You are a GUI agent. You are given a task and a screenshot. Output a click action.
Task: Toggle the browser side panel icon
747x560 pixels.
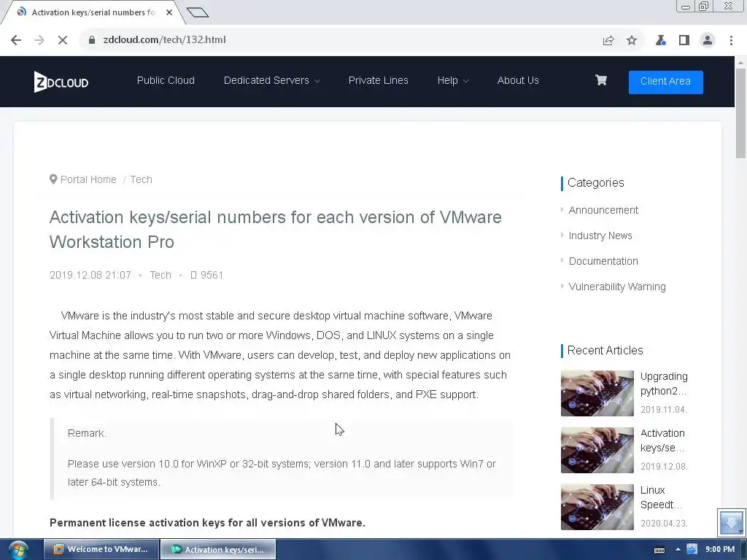pos(684,41)
